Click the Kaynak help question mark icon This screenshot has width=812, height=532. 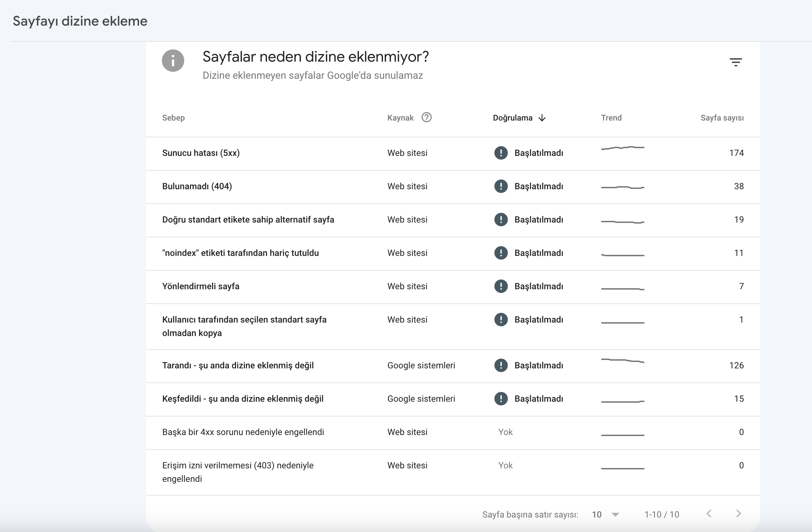(x=427, y=118)
